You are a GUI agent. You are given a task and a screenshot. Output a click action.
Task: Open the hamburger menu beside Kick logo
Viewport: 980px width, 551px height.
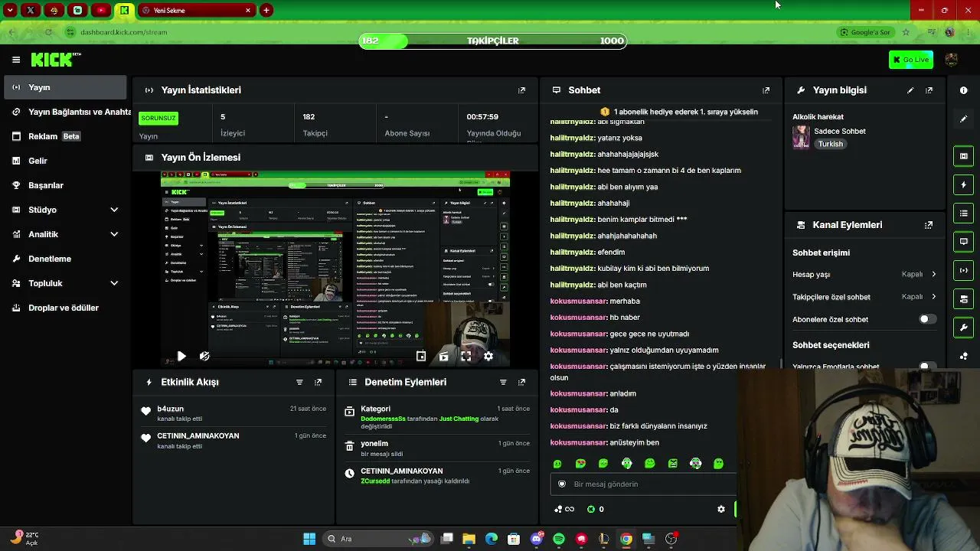tap(16, 60)
